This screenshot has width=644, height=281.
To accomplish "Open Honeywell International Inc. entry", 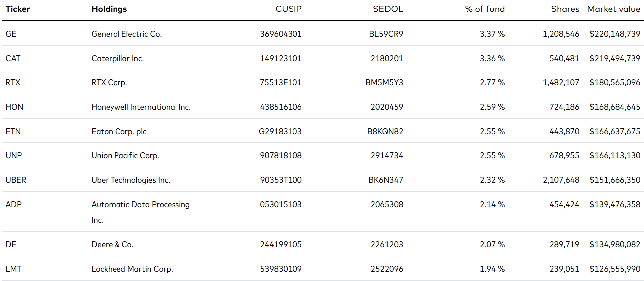I will [141, 107].
